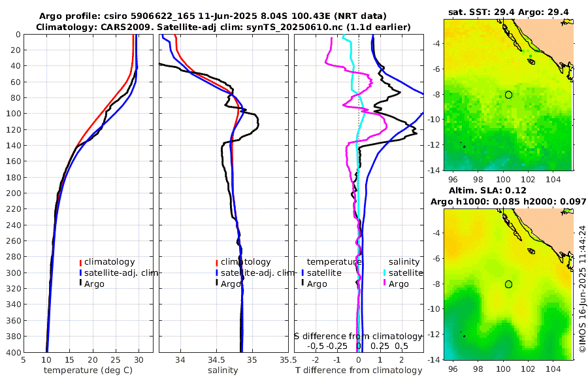
Task: Click magenta Argo salinity legend marker
Action: 385,284
